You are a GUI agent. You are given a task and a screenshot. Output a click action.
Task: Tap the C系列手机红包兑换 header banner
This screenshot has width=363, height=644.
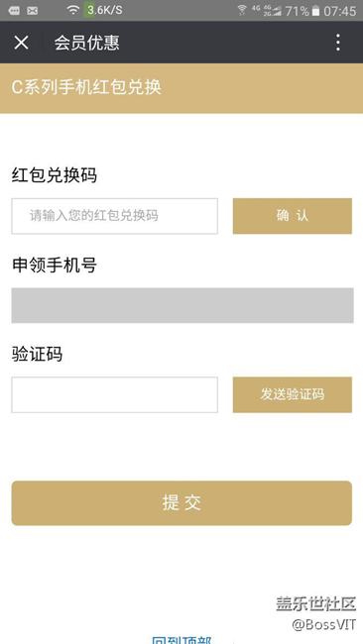181,88
